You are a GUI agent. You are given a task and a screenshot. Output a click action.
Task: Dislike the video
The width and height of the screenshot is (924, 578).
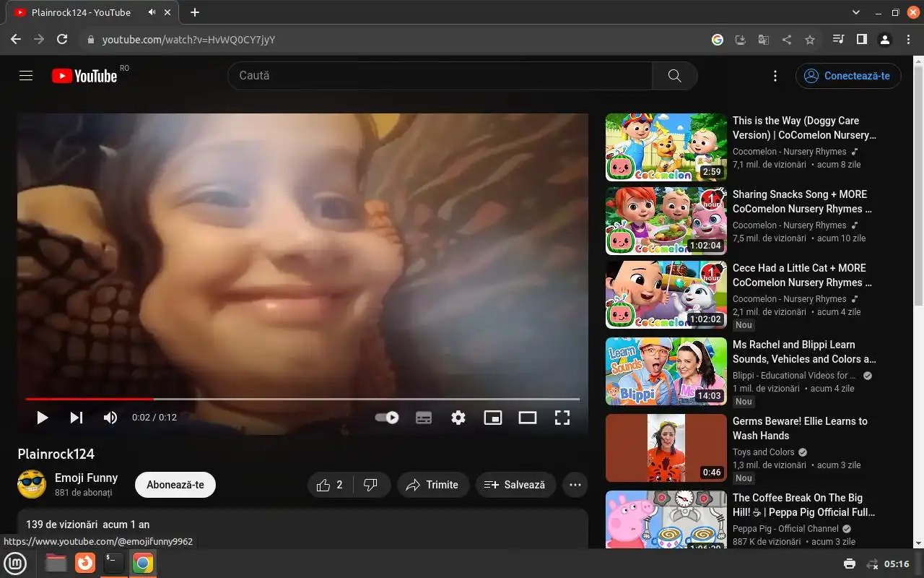371,485
